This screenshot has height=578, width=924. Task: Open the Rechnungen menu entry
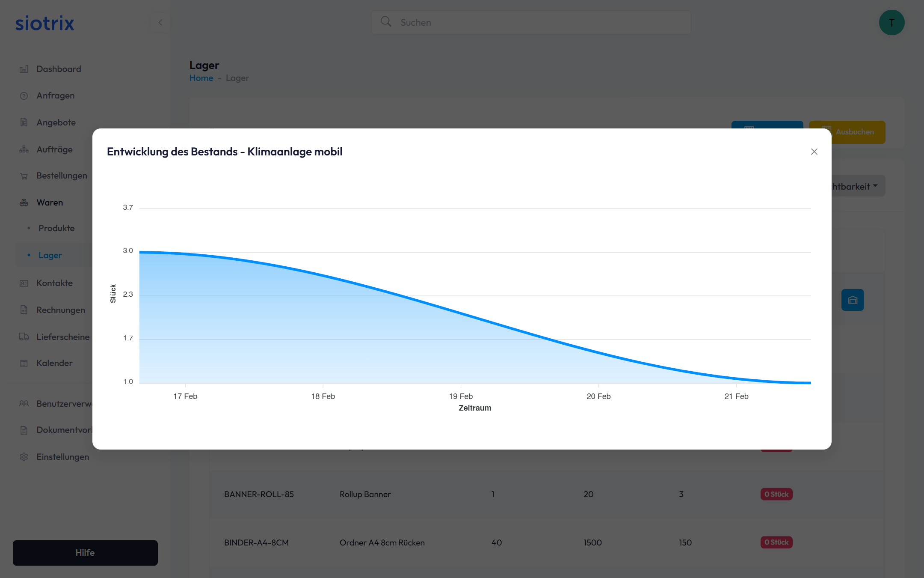pyautogui.click(x=61, y=310)
